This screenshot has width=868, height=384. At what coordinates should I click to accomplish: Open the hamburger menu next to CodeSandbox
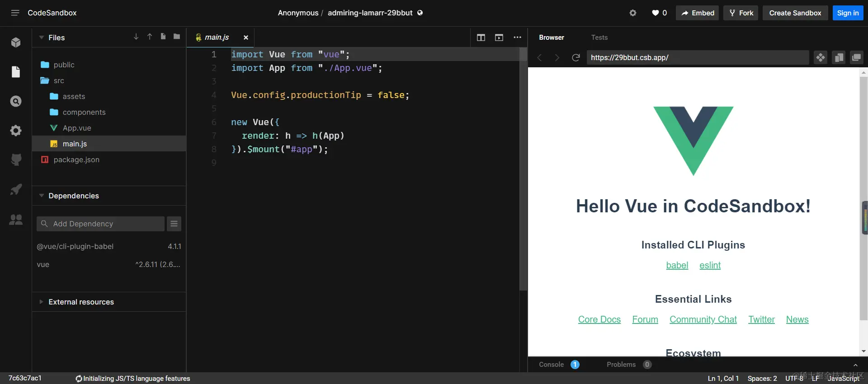15,13
